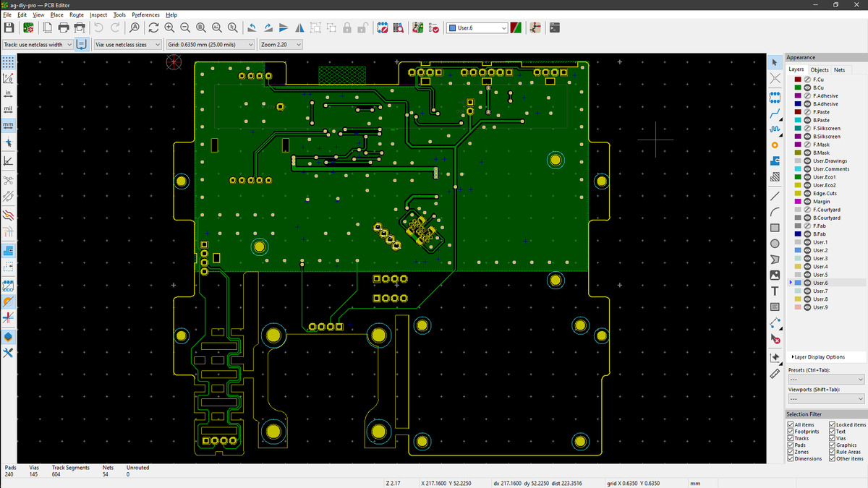The height and width of the screenshot is (488, 868).
Task: Click the Margin layer color swatch
Action: click(798, 202)
